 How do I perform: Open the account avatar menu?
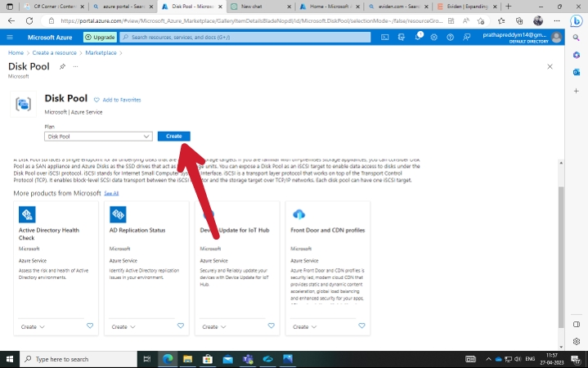point(556,37)
